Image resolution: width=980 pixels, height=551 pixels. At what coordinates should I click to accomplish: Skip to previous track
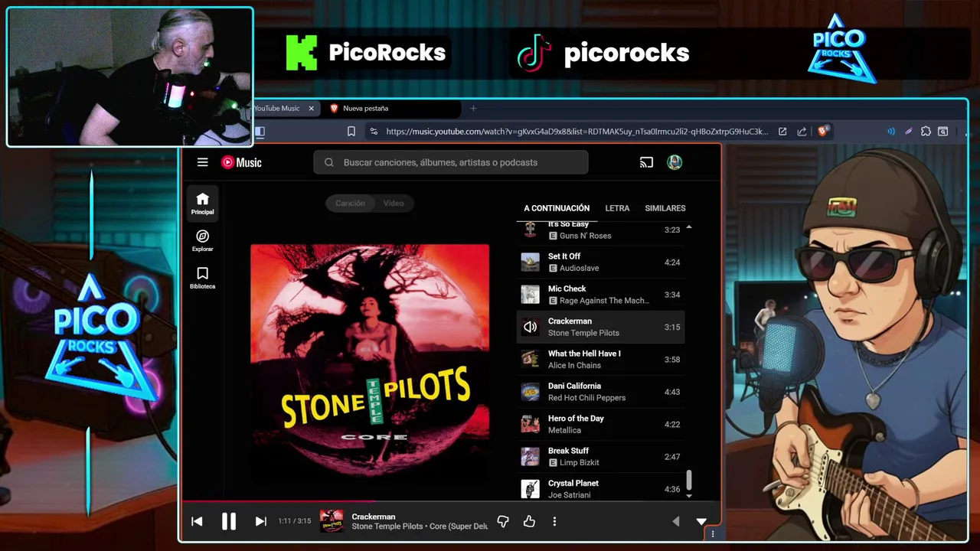(197, 521)
